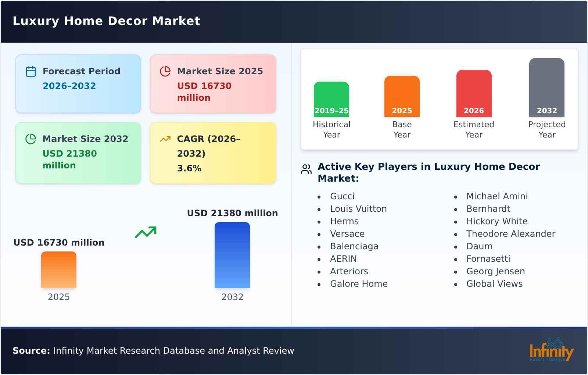Viewport: 588px width, 375px height.
Task: Click the Louis Vuitton list entry
Action: [358, 208]
